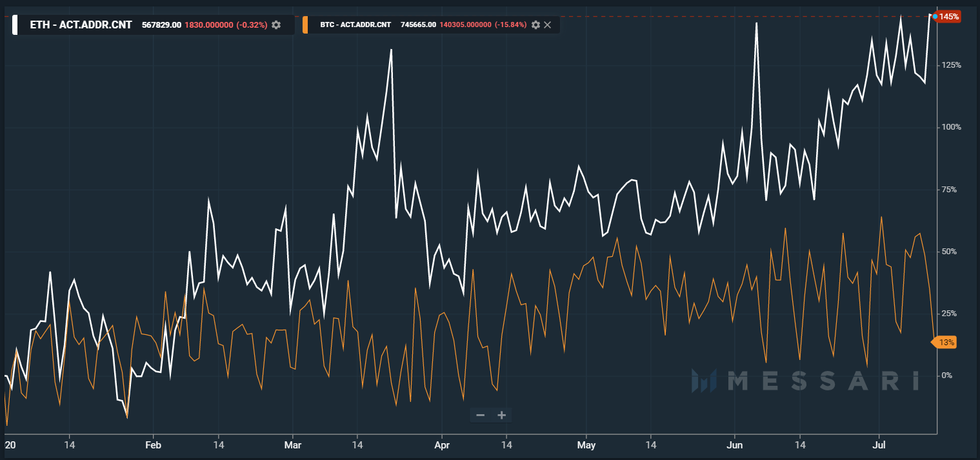Click the orange BTC color swatch
Screen dimensions: 980x460
click(x=305, y=25)
